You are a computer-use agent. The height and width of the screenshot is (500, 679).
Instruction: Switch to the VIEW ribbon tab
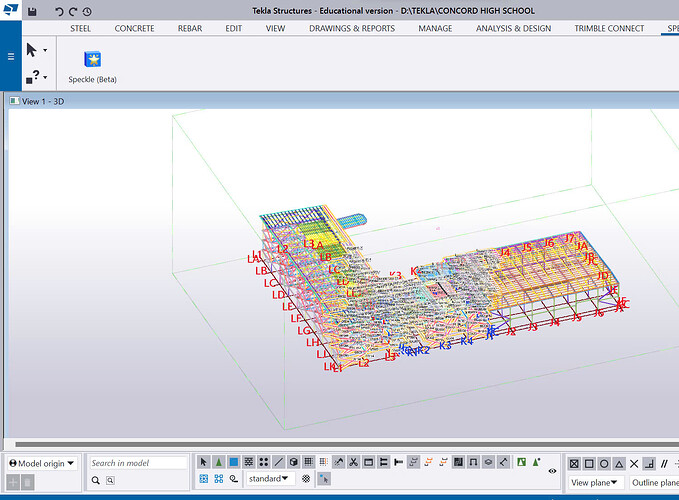[x=275, y=29]
